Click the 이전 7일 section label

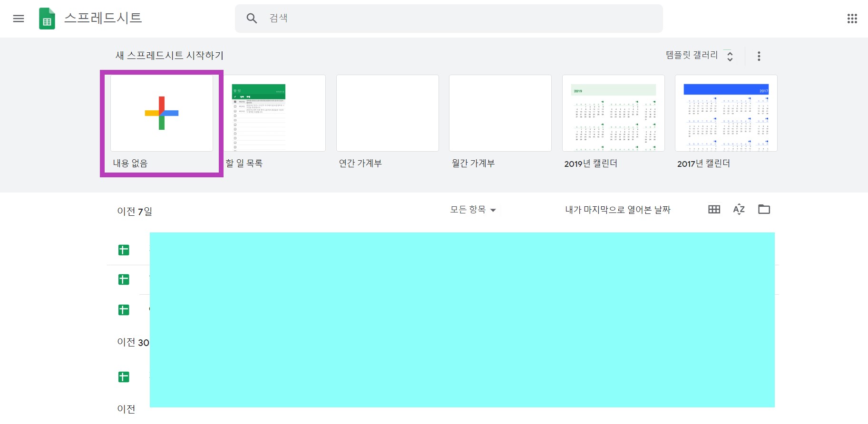(x=135, y=211)
